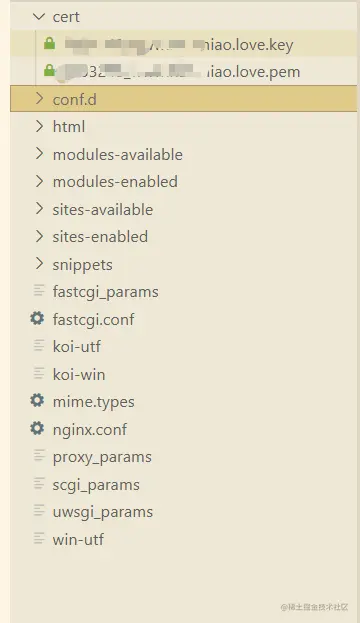This screenshot has height=623, width=360.
Task: Collapse the cert folder chevron
Action: click(39, 17)
